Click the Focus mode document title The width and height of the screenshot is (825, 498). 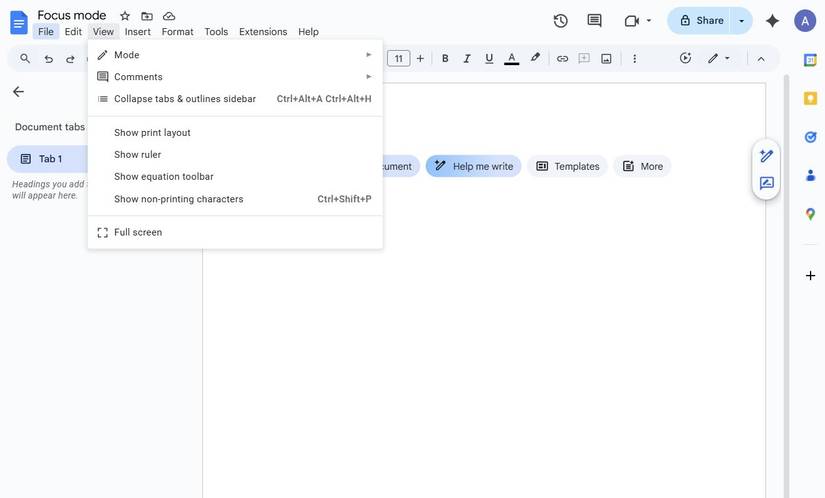72,15
